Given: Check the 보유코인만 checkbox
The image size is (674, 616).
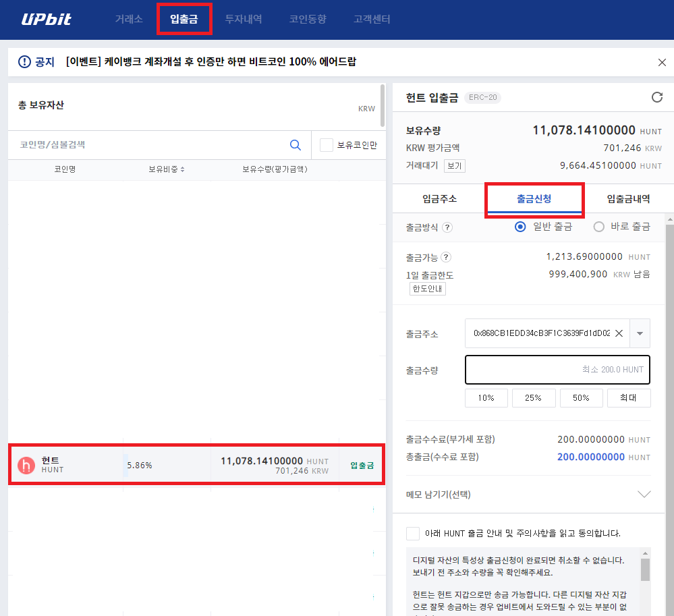Looking at the screenshot, I should 327,145.
